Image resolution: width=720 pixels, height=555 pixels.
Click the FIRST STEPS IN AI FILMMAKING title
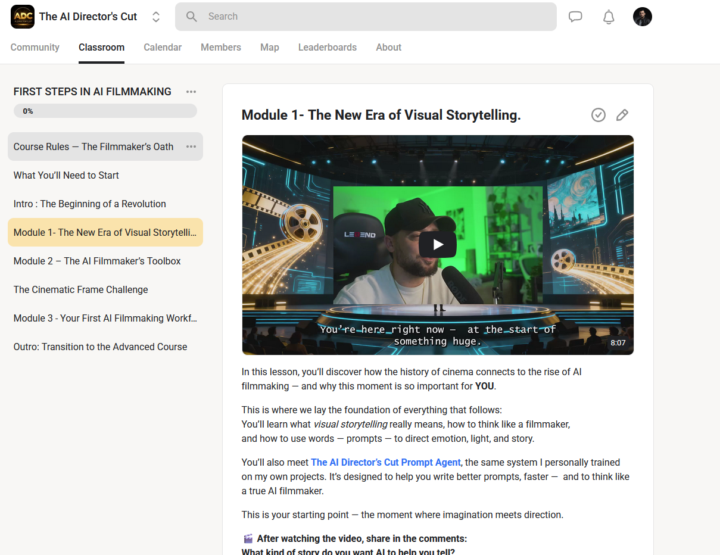(x=92, y=92)
